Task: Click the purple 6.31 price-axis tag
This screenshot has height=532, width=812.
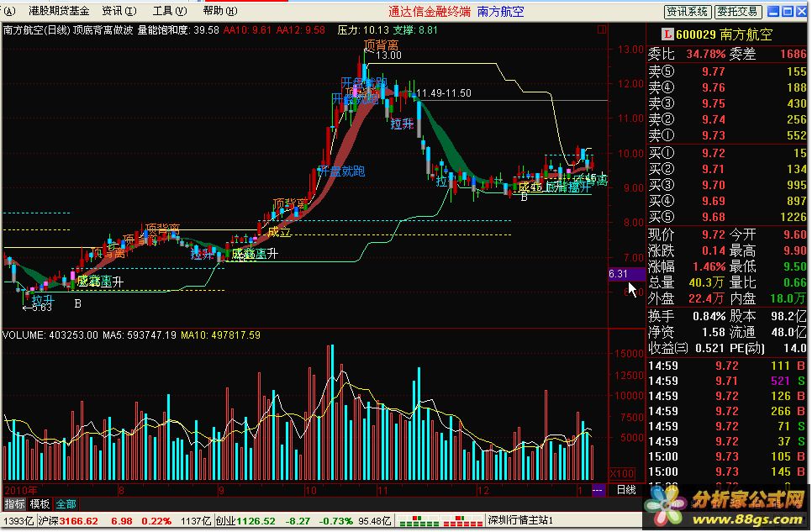Action: point(626,274)
